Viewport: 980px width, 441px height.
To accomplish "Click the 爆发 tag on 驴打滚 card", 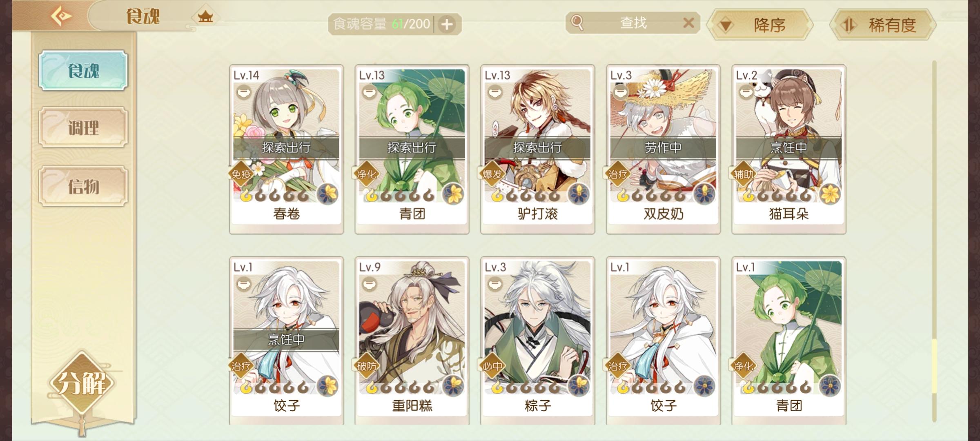I will 492,174.
